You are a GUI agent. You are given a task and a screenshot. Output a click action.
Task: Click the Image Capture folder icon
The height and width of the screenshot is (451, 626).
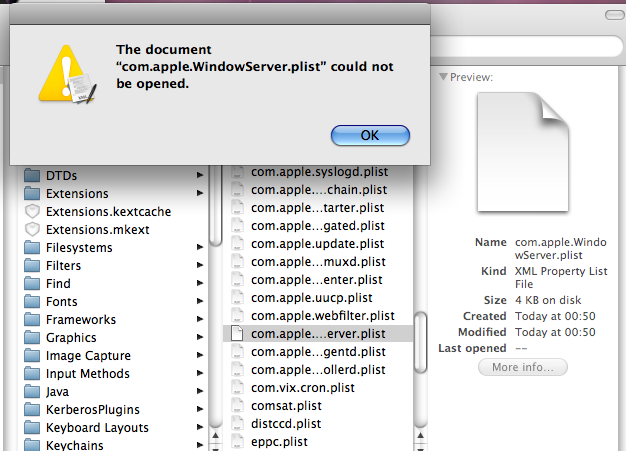coord(32,355)
